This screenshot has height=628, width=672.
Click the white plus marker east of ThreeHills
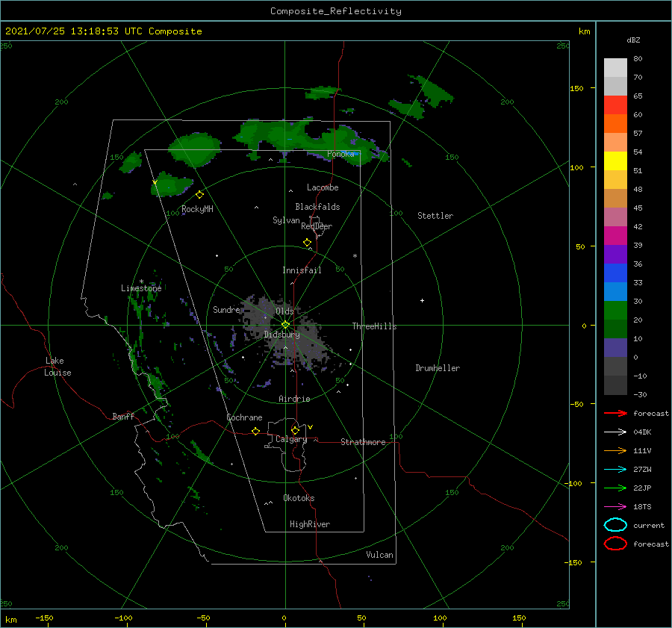pos(422,300)
